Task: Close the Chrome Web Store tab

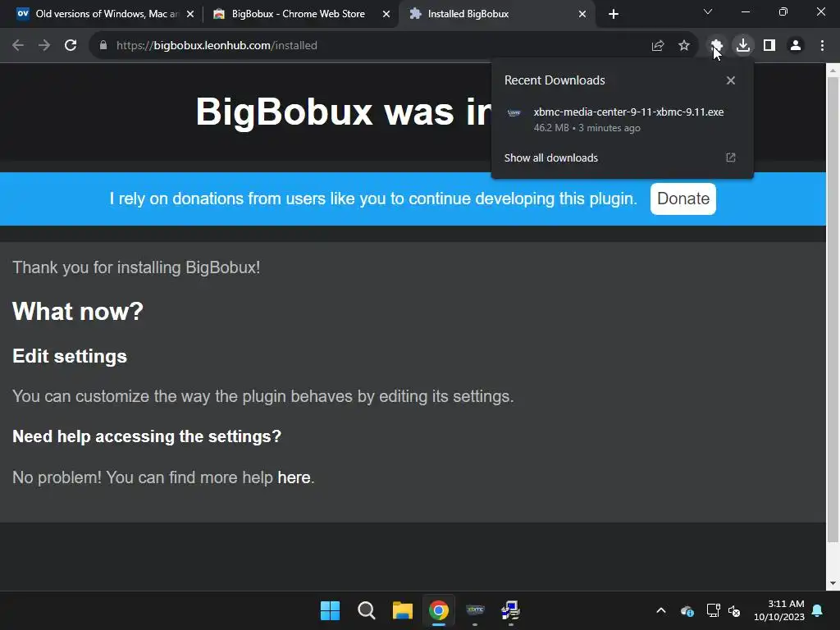Action: [386, 14]
